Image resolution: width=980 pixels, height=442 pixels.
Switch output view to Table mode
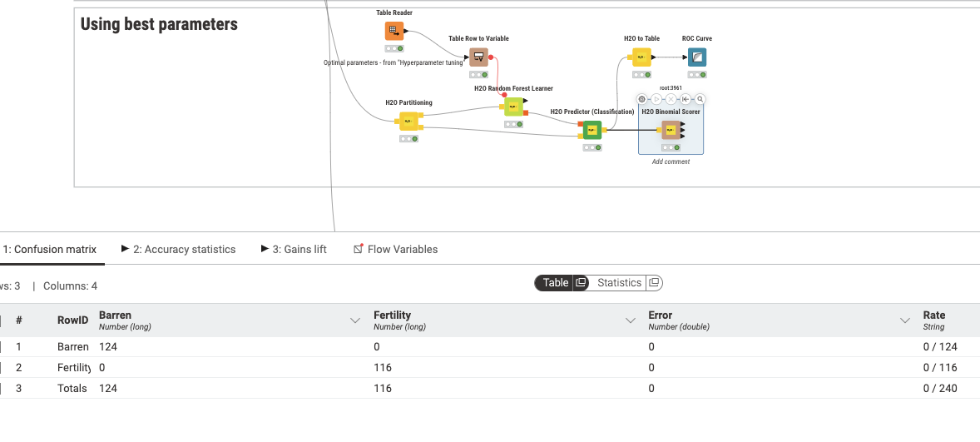pos(555,282)
